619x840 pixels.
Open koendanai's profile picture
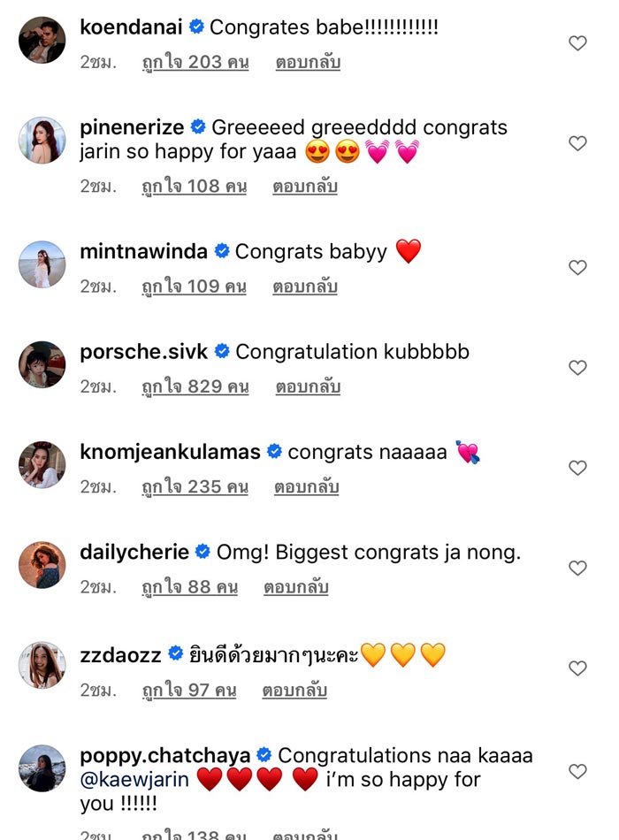pyautogui.click(x=42, y=40)
